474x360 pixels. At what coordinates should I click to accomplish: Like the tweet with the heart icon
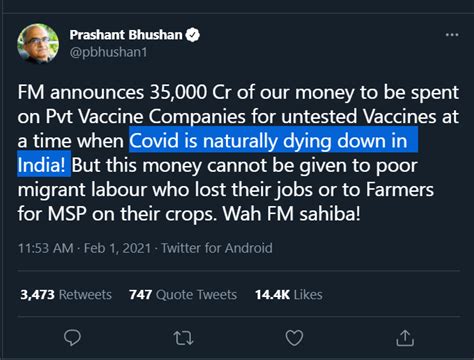(294, 338)
